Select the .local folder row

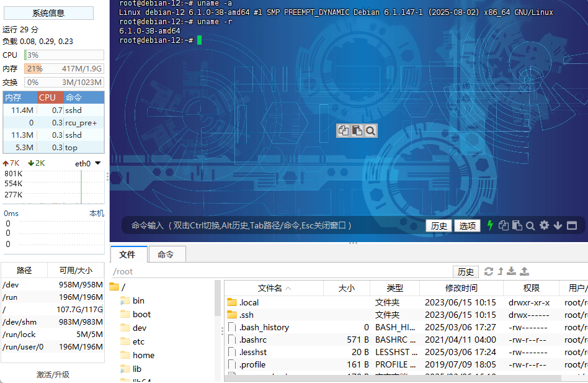point(406,302)
